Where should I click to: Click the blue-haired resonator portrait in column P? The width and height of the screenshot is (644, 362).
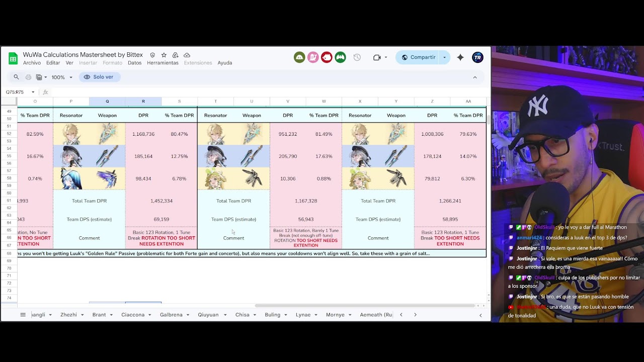(x=71, y=178)
